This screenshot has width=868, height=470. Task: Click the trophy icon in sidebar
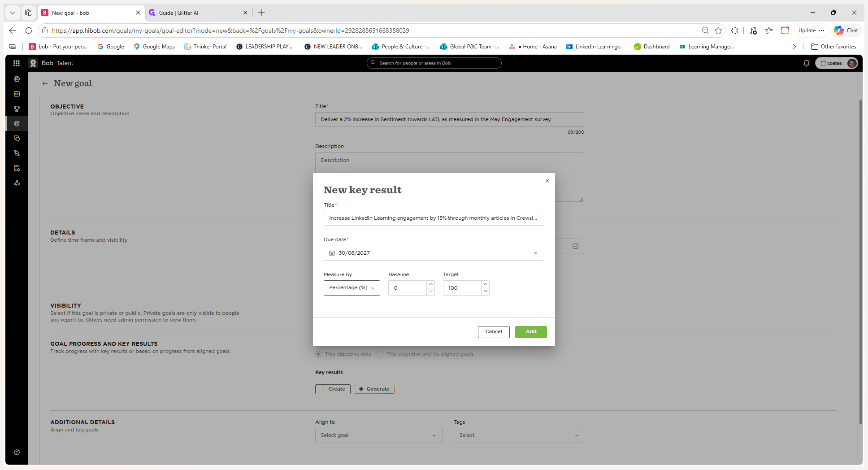click(x=17, y=109)
